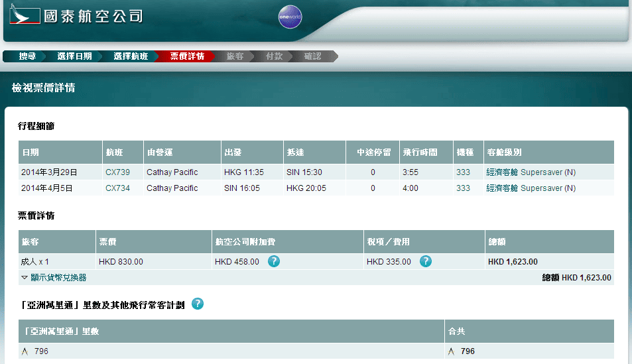The width and height of the screenshot is (632, 364).
Task: Open help icon beside HKD 458.00 surcharge
Action: 273,261
